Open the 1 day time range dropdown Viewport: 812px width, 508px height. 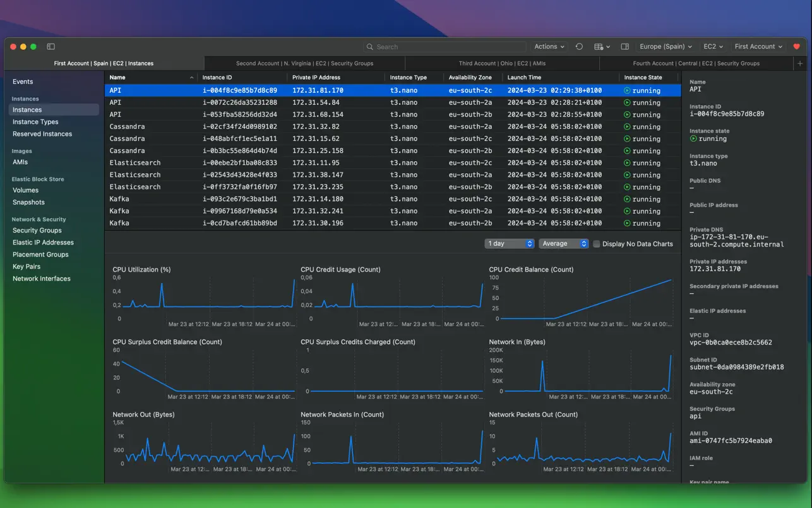510,244
